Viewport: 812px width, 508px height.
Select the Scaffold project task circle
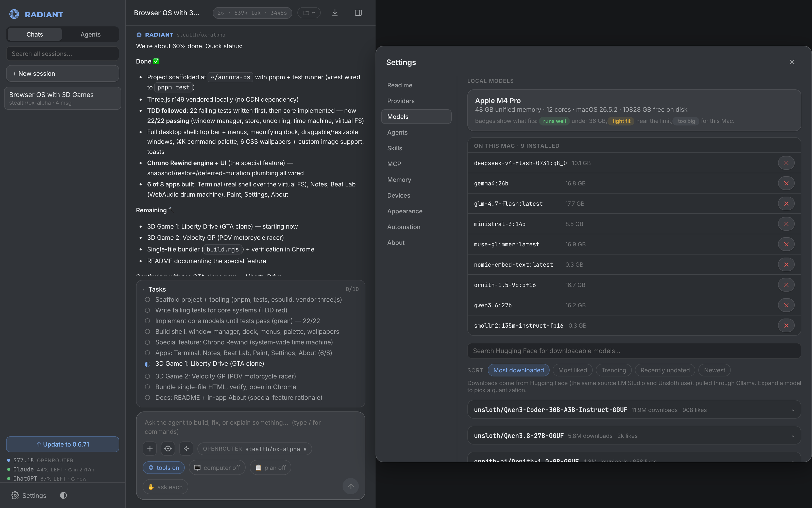tap(147, 299)
